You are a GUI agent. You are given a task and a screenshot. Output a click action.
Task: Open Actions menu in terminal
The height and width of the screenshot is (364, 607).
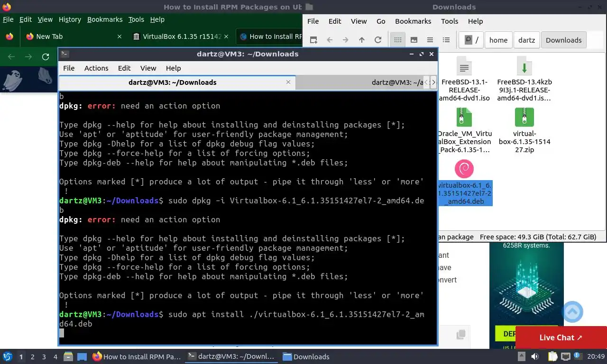click(96, 68)
